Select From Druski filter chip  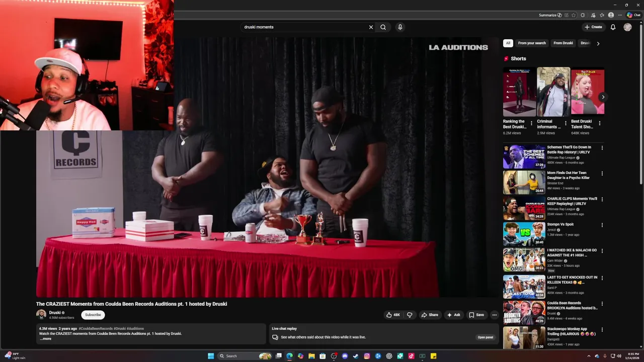click(563, 43)
